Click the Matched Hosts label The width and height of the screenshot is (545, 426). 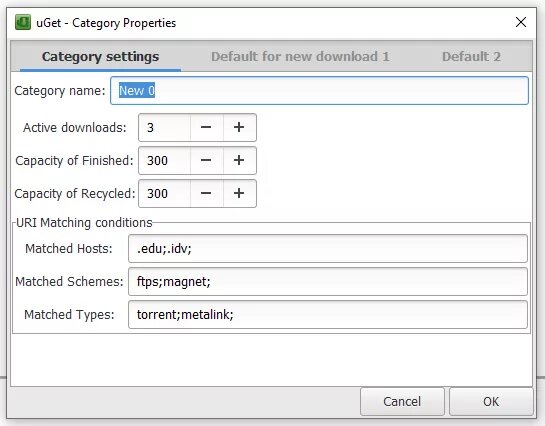click(x=69, y=248)
